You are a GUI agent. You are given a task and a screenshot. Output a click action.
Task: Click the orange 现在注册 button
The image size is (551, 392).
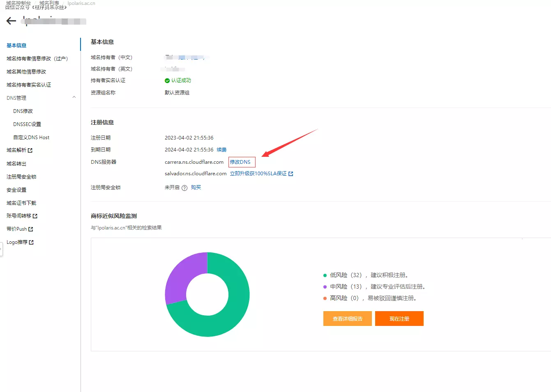(x=399, y=319)
